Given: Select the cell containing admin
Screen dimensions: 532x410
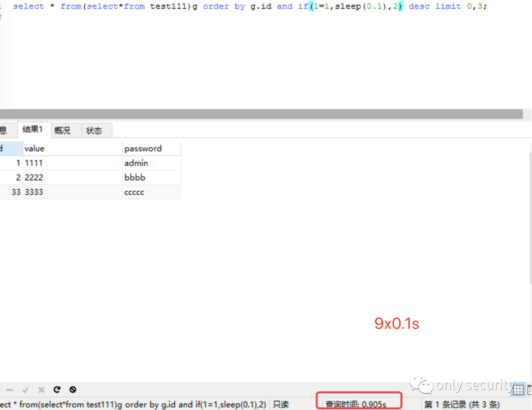Looking at the screenshot, I should pos(151,163).
